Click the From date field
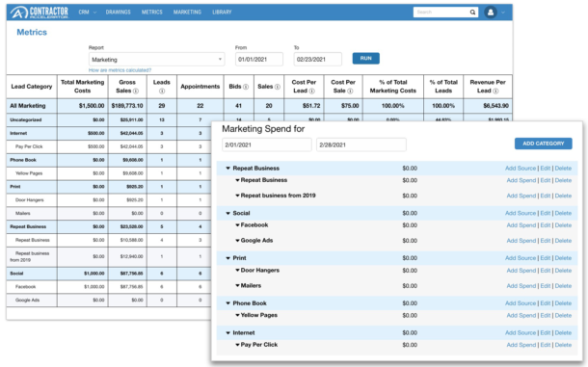The image size is (588, 367). pos(259,59)
